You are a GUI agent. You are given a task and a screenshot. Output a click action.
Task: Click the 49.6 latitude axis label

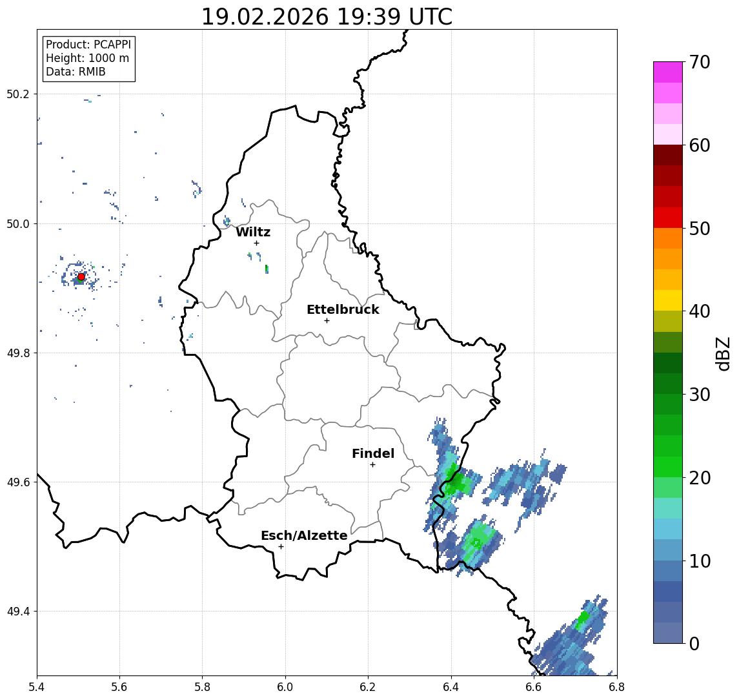click(18, 482)
